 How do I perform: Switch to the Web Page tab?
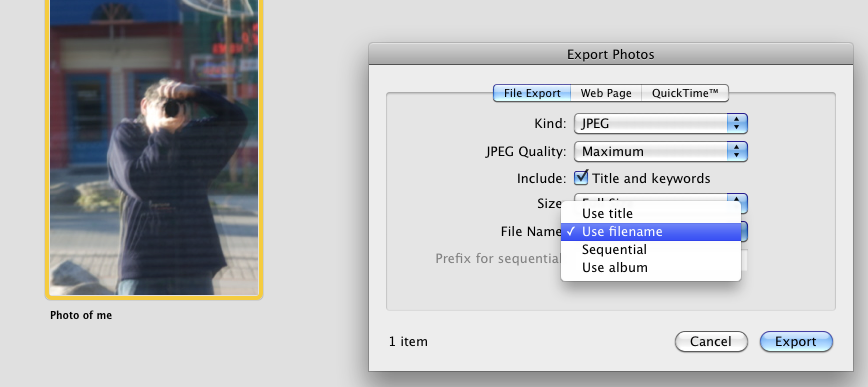click(x=606, y=93)
